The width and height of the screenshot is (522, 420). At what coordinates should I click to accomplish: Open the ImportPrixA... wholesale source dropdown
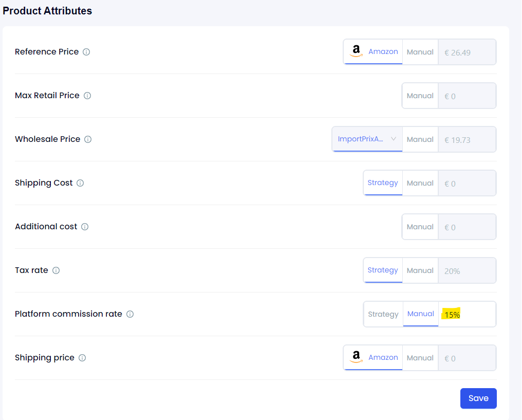[367, 139]
